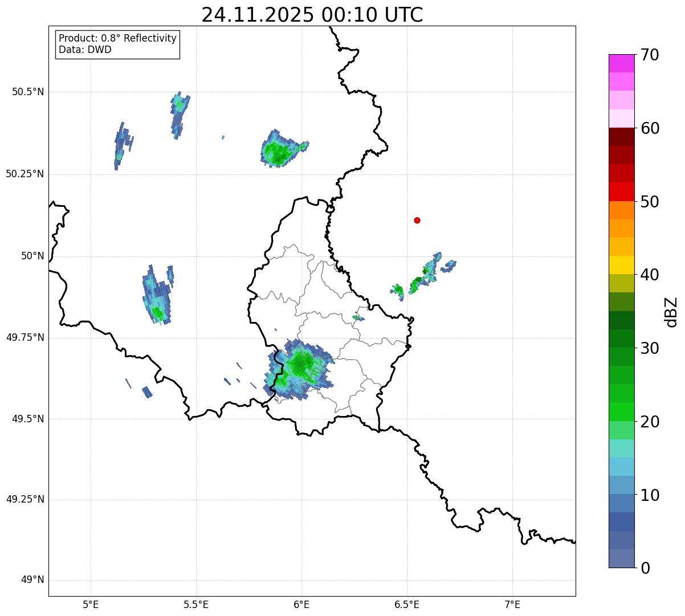Click the '50°N' latitude label
685x616 pixels.
[x=32, y=256]
